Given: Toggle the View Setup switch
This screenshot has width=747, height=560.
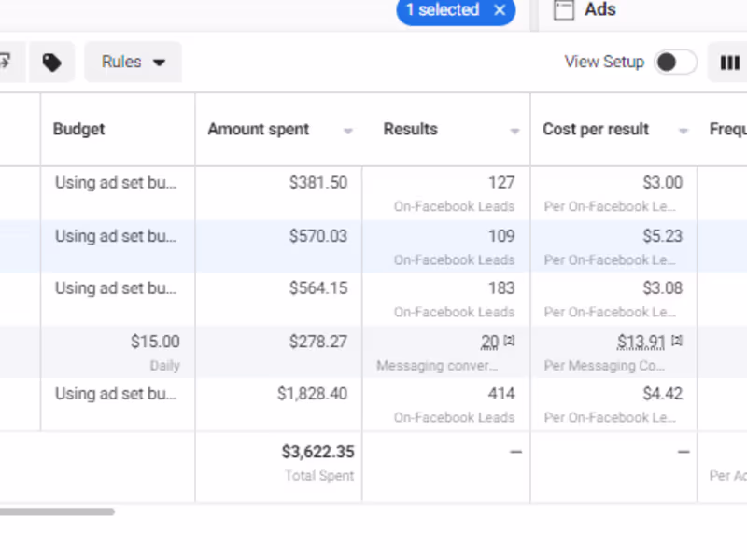Looking at the screenshot, I should click(x=675, y=63).
